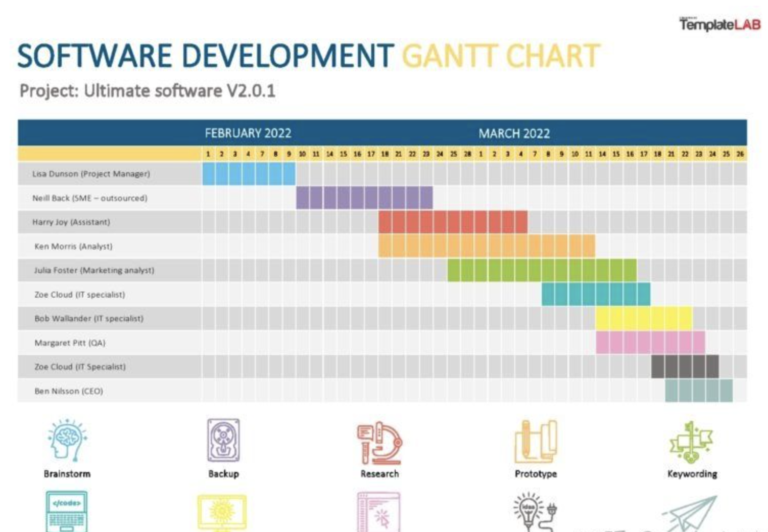Click Ken Morris's orange Gantt bar
This screenshot has width=768, height=532.
click(487, 246)
